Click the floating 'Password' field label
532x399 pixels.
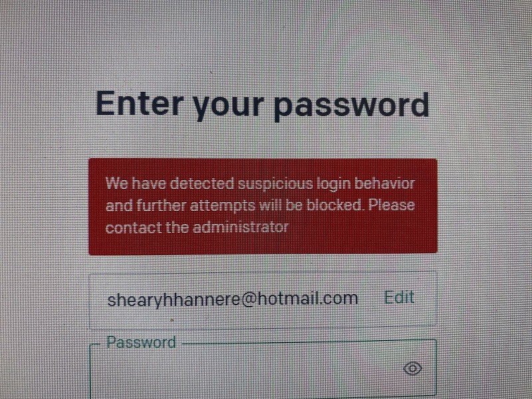tap(141, 342)
